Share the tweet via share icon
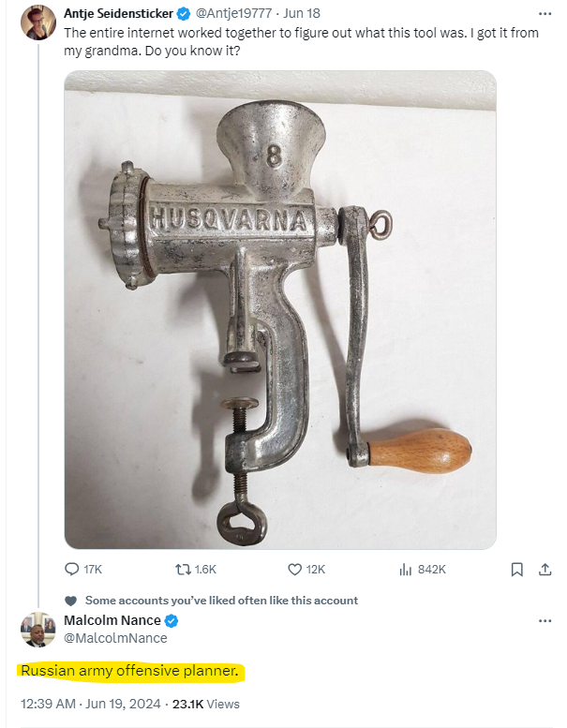 (x=545, y=569)
